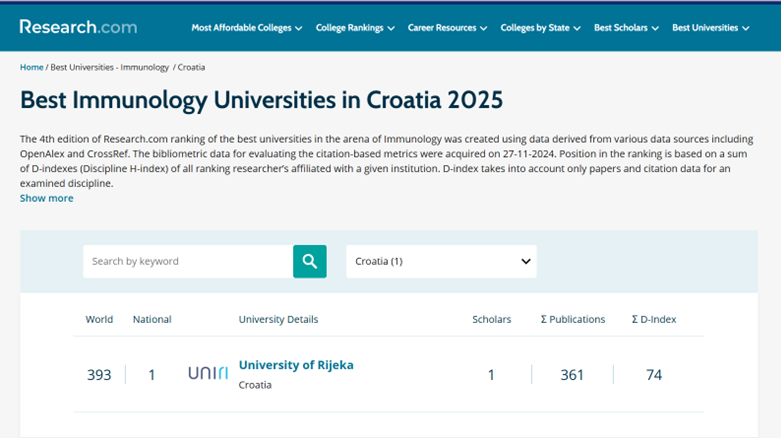
Task: Open Best Universities menu
Action: tap(711, 28)
